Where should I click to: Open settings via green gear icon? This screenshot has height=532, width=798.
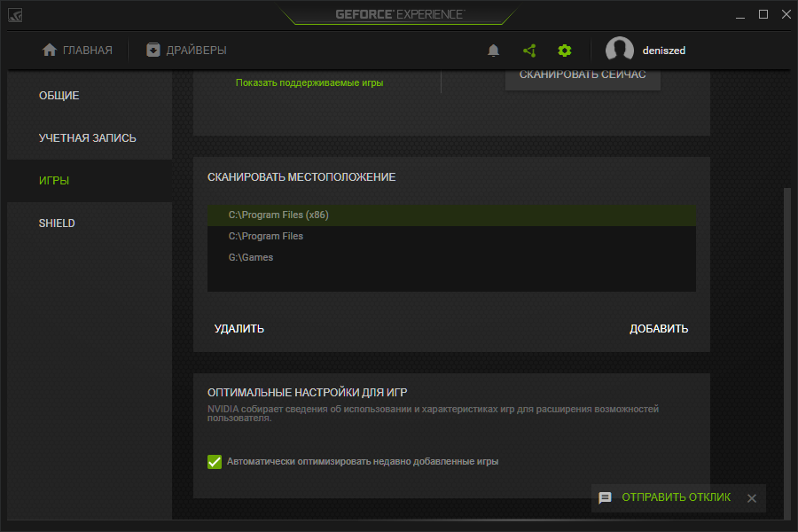[x=565, y=51]
